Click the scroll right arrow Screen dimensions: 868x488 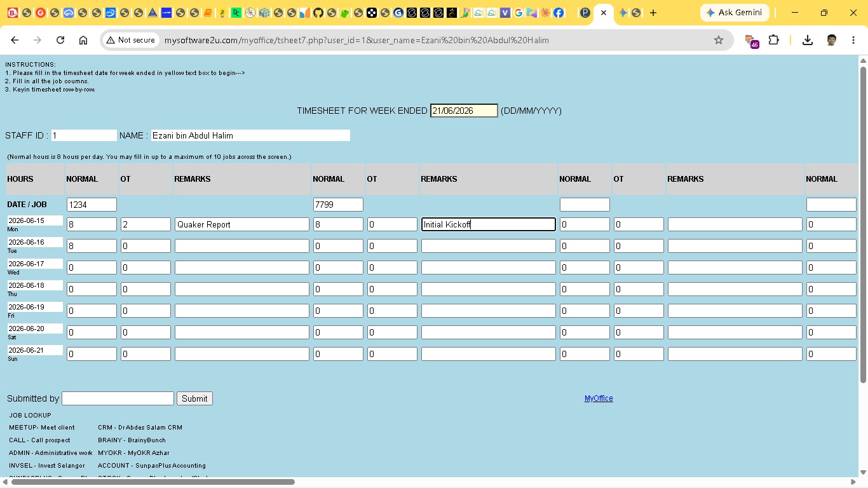point(854,482)
